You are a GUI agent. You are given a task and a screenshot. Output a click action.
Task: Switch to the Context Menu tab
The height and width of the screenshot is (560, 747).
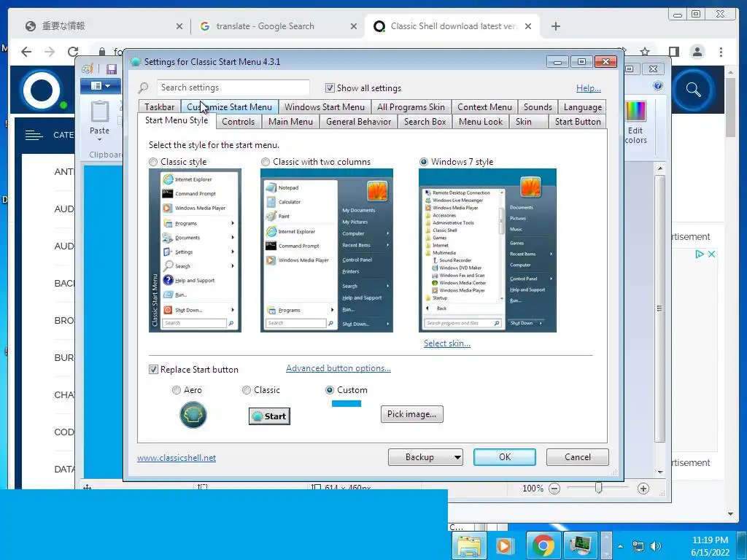484,107
